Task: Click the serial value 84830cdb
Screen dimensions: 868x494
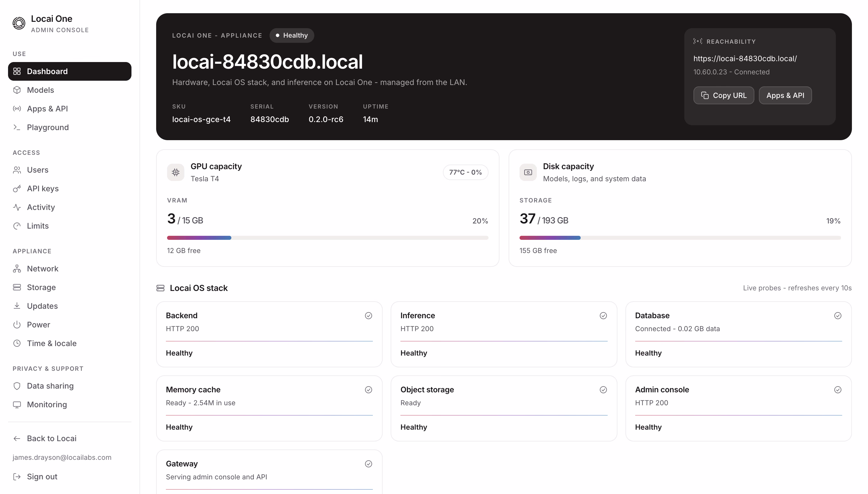Action: pos(270,119)
